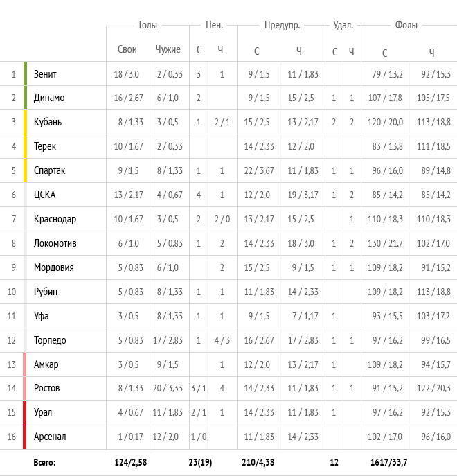Click the Зенит team name
This screenshot has width=457, height=476.
(45, 74)
